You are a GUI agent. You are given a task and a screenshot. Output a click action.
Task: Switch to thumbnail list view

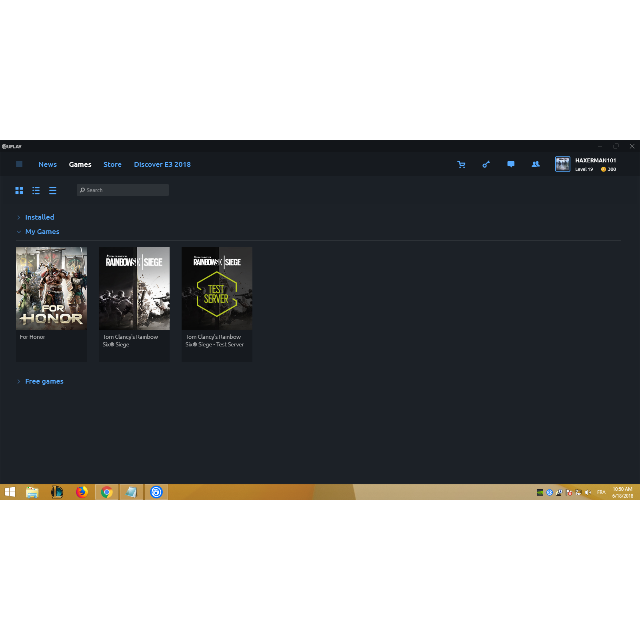36,190
